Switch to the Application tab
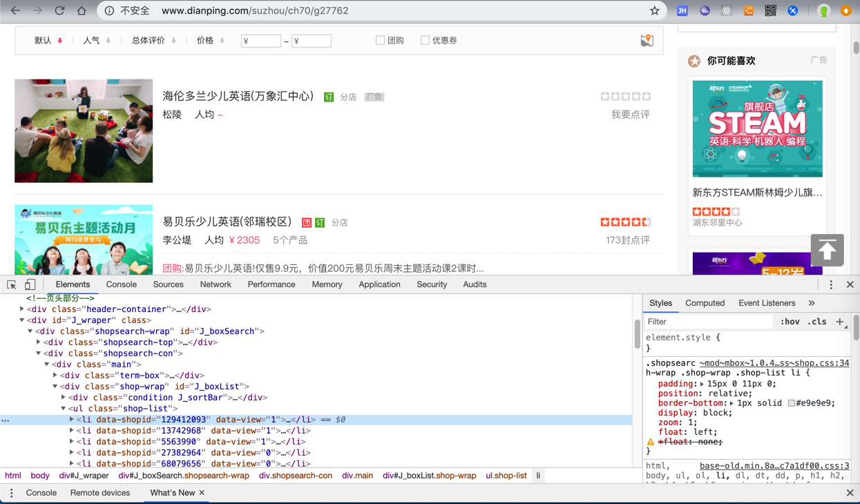Image resolution: width=860 pixels, height=504 pixels. click(379, 284)
